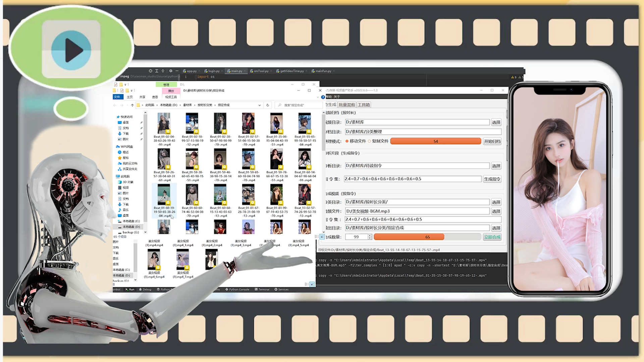Click the archive progress bar showing 54
Image resolution: width=644 pixels, height=362 pixels.
[x=435, y=141]
